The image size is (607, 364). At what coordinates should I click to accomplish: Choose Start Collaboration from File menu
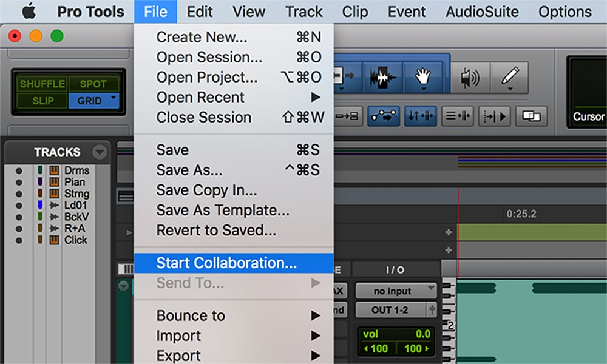click(226, 263)
